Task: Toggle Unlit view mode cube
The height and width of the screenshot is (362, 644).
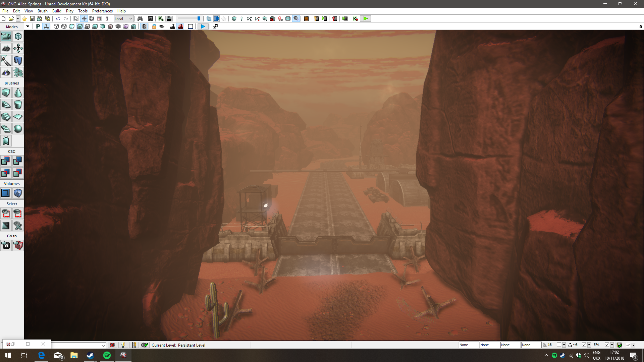Action: pyautogui.click(x=72, y=26)
